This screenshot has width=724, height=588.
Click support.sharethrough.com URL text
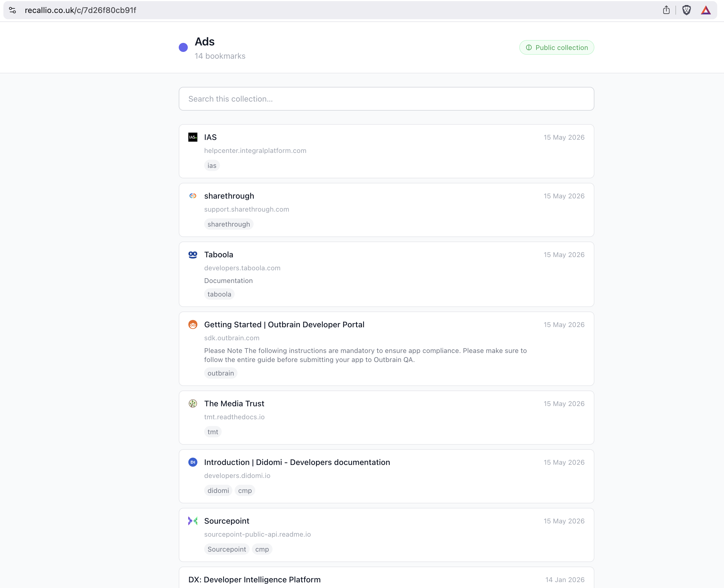click(x=247, y=209)
